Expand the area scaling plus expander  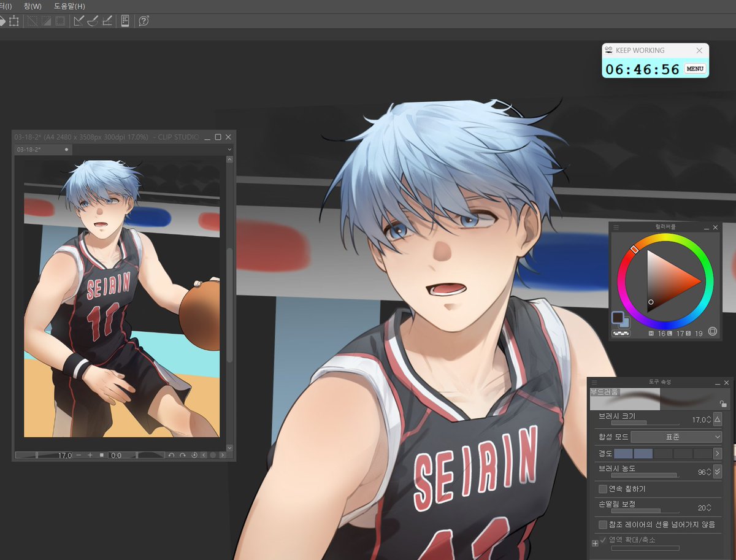[595, 543]
